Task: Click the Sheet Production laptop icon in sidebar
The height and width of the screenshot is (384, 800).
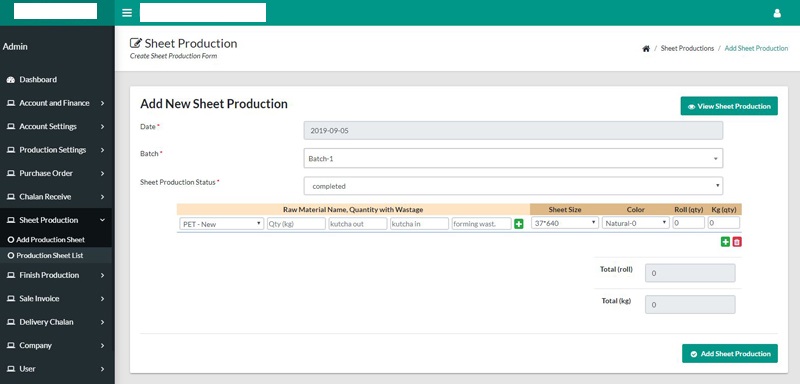Action: click(11, 220)
